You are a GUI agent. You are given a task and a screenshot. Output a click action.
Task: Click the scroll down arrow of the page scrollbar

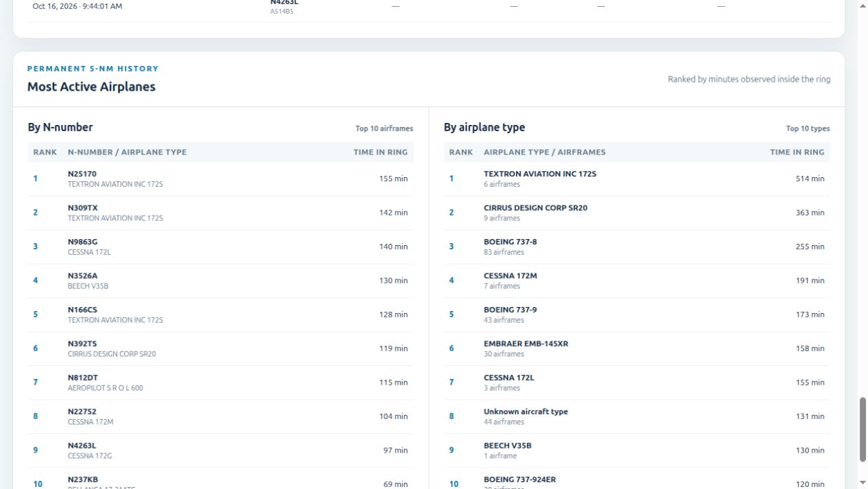pos(863,484)
